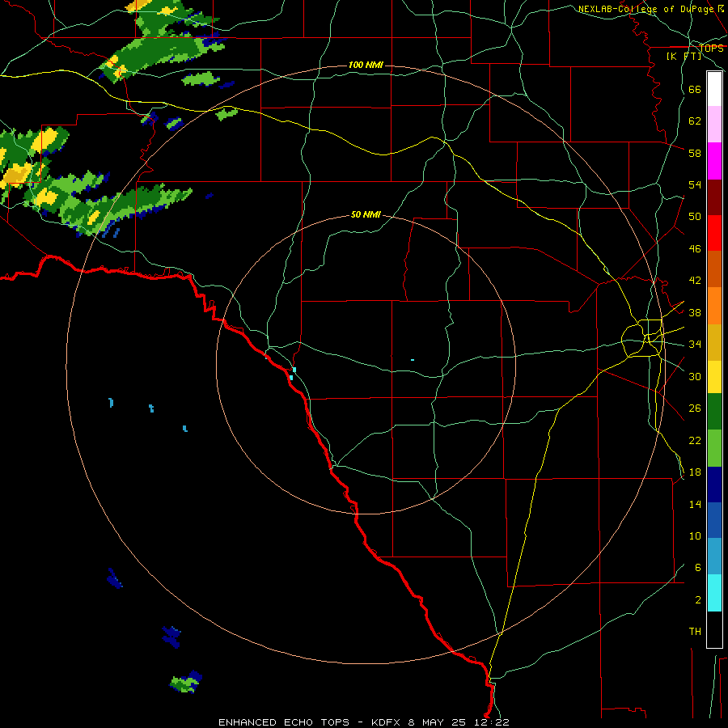Click the light pink legend swatch
The image size is (728, 728).
tap(714, 124)
